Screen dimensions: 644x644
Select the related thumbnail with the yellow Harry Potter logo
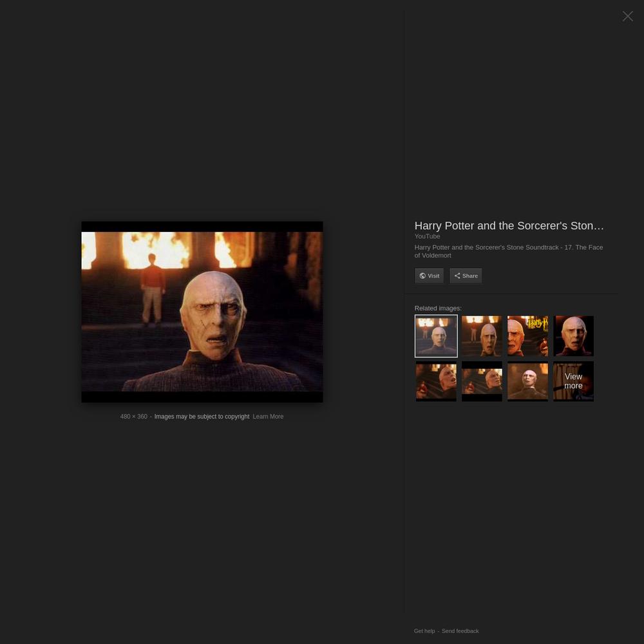tap(527, 336)
